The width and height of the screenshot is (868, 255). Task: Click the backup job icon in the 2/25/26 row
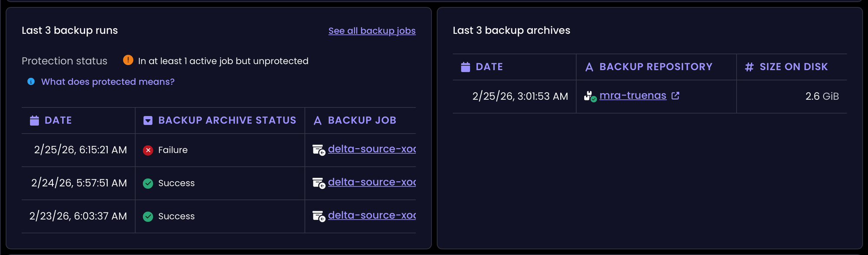coord(319,150)
